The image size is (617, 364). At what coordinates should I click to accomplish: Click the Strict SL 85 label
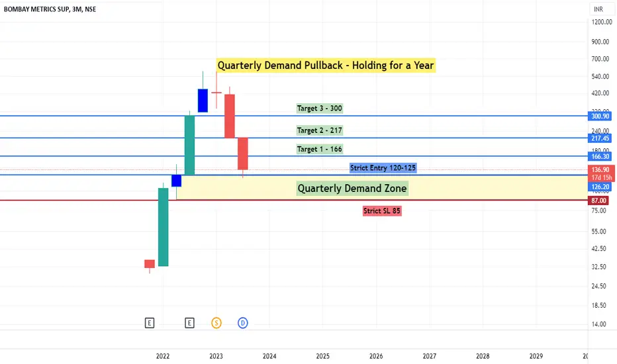point(382,210)
